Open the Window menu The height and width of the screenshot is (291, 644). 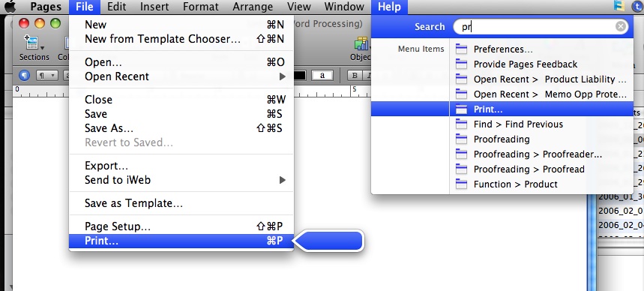tap(344, 7)
